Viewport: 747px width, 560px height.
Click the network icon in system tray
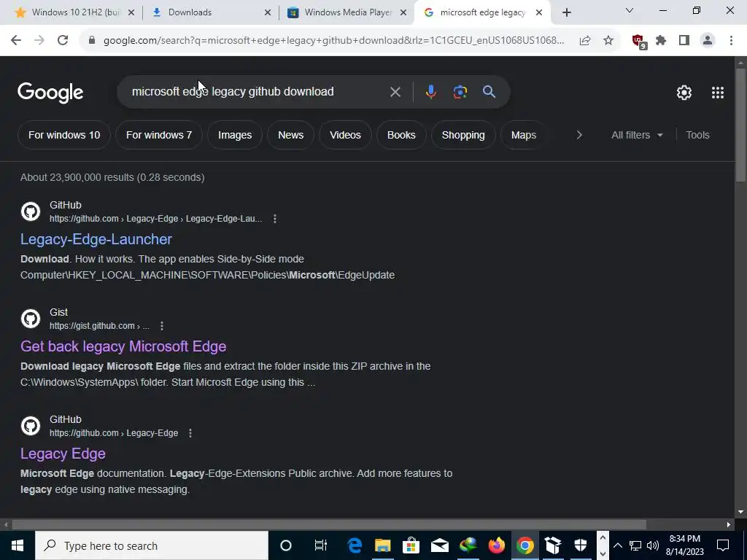(635, 545)
